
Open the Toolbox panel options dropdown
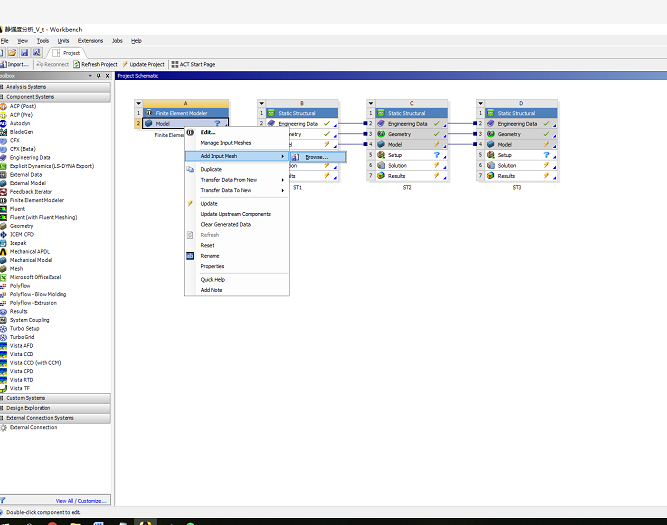(x=90, y=76)
